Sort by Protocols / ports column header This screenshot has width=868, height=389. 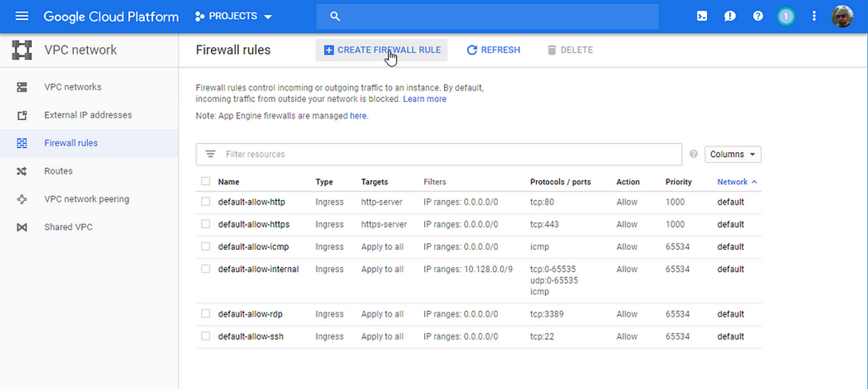pyautogui.click(x=560, y=182)
